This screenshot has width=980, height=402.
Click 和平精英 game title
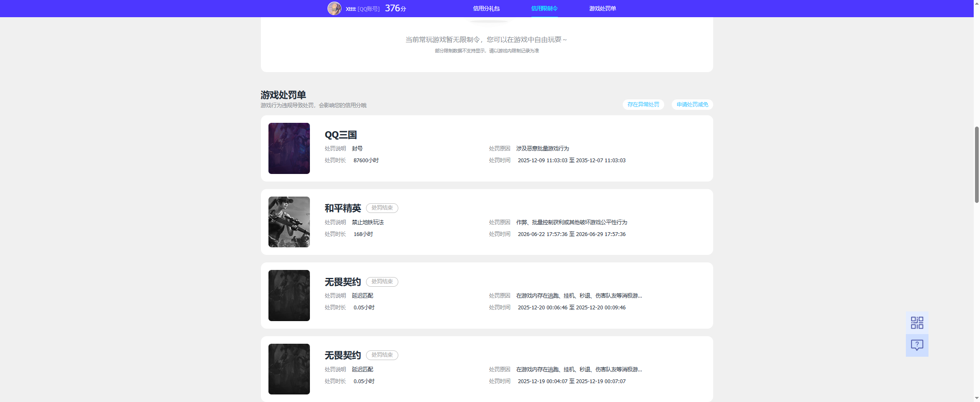tap(343, 208)
